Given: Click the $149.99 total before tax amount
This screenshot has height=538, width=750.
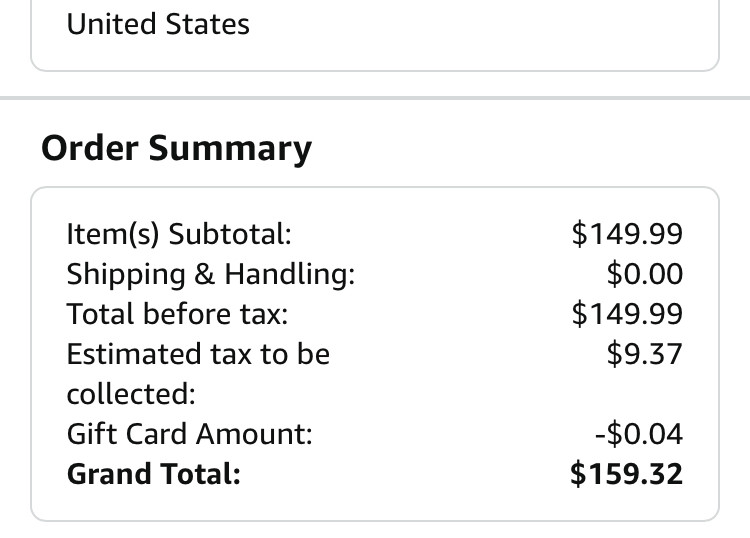Looking at the screenshot, I should coord(627,314).
